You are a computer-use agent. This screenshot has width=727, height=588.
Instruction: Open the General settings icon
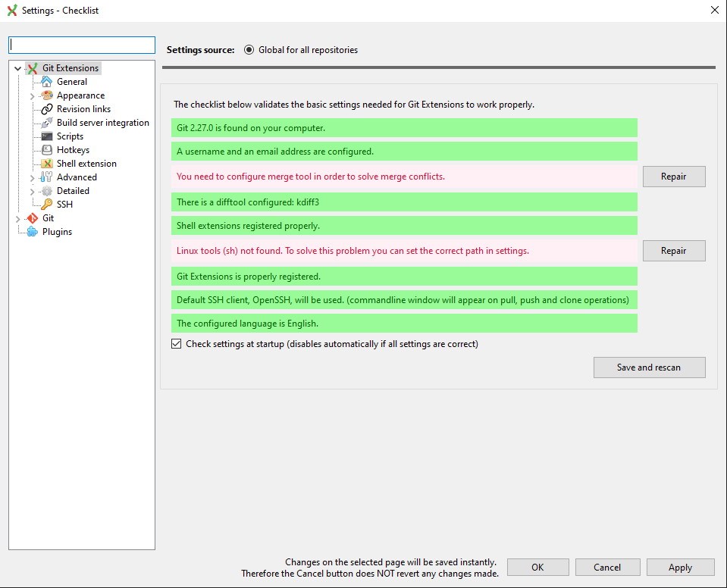[x=47, y=81]
